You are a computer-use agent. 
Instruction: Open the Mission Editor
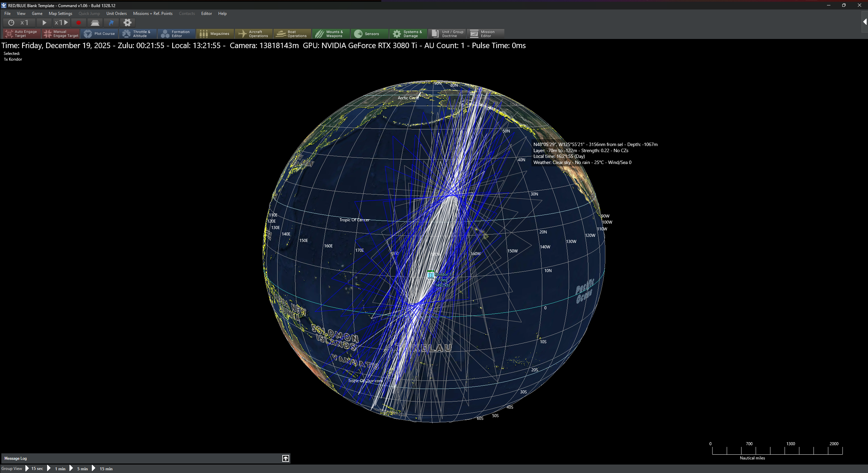pos(486,34)
